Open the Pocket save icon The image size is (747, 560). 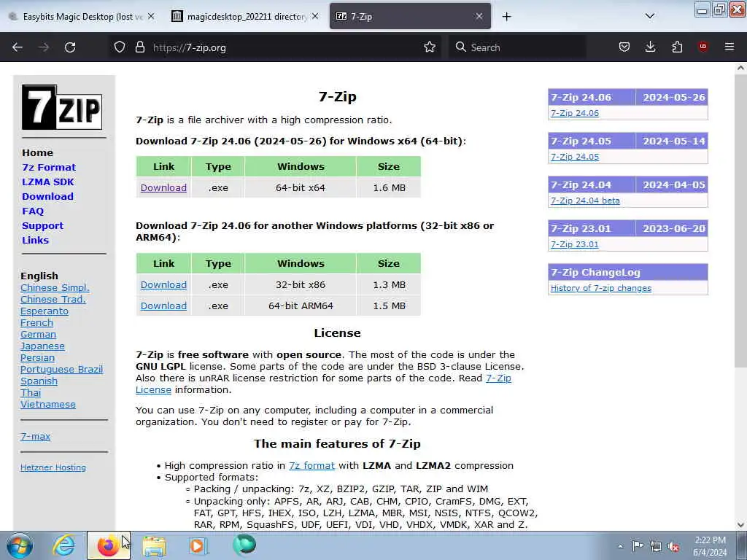624,47
